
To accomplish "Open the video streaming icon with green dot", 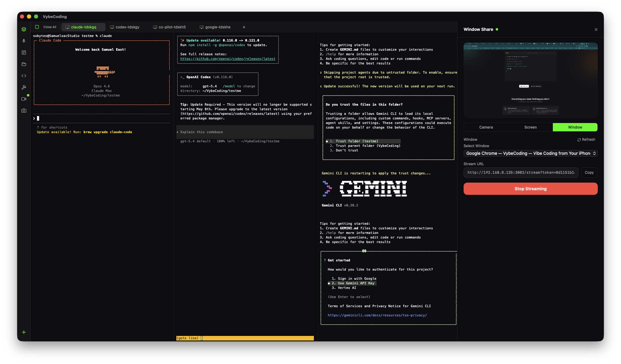I will coord(24,99).
